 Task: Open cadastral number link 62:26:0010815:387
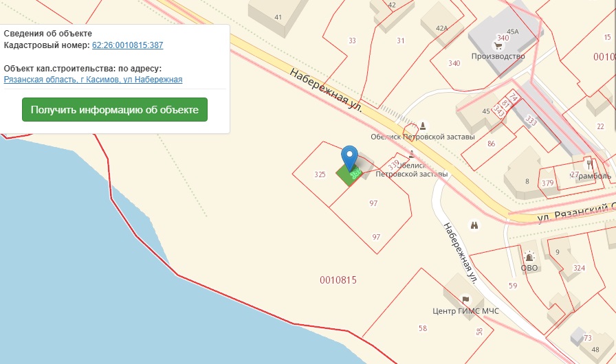(127, 45)
